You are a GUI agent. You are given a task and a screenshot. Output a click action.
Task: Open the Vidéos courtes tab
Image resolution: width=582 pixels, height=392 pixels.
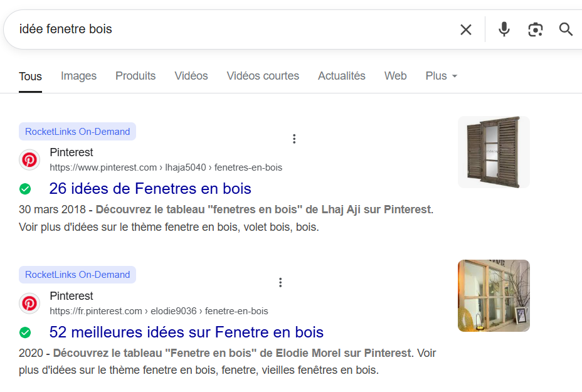tap(263, 76)
